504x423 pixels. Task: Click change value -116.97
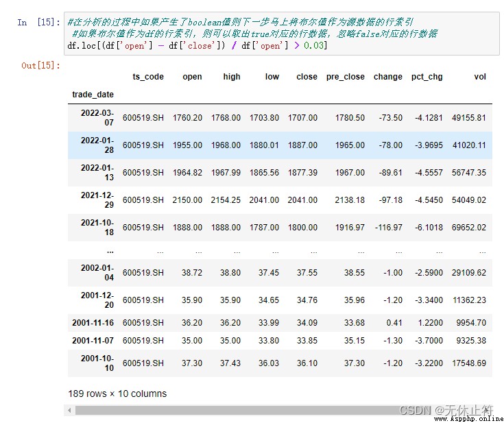click(x=389, y=227)
